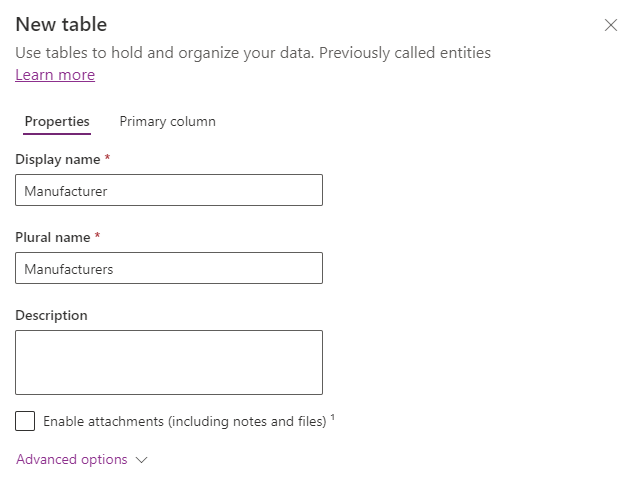
Task: Click the red asterisk beside Display name
Action: click(107, 158)
